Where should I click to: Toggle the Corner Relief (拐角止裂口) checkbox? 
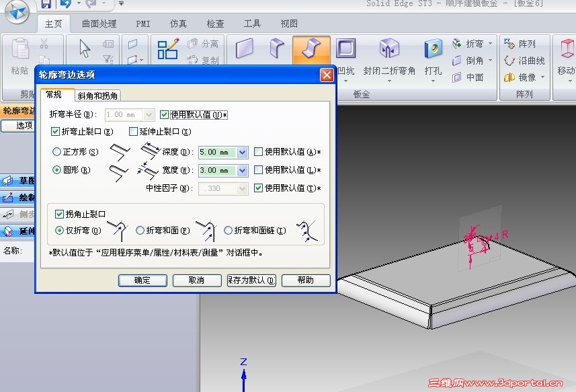click(58, 214)
